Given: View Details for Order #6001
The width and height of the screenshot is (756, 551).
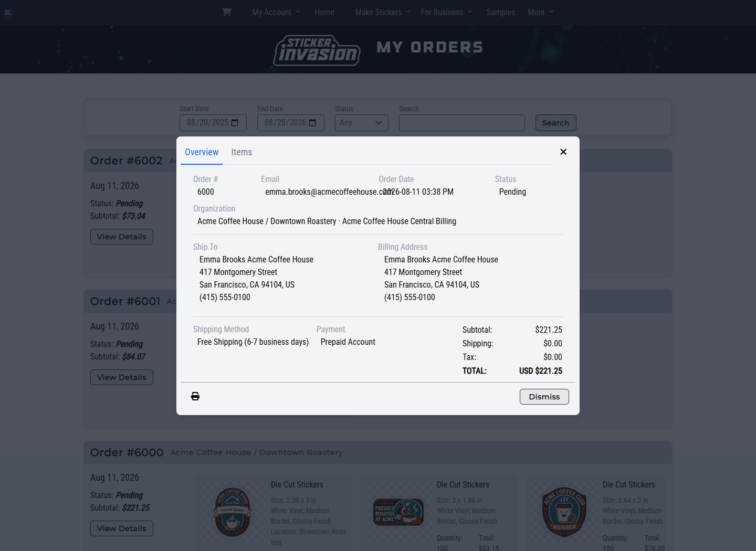Looking at the screenshot, I should tap(122, 377).
